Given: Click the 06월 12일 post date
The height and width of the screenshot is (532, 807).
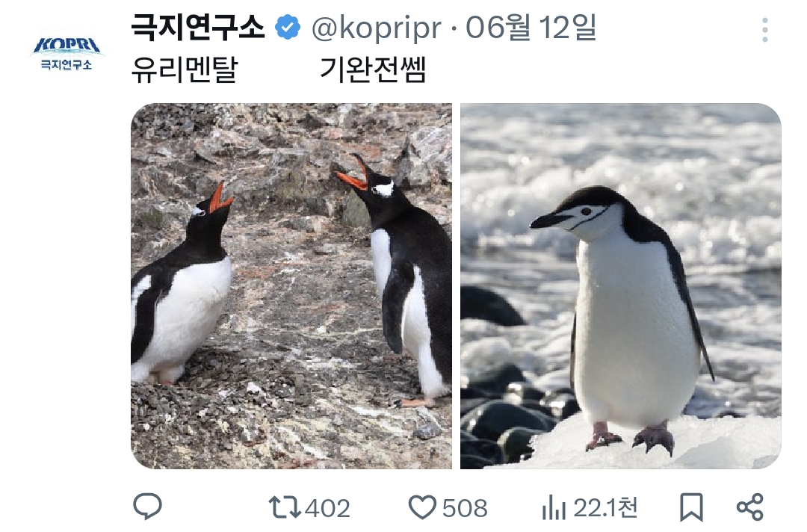Looking at the screenshot, I should coord(531,27).
